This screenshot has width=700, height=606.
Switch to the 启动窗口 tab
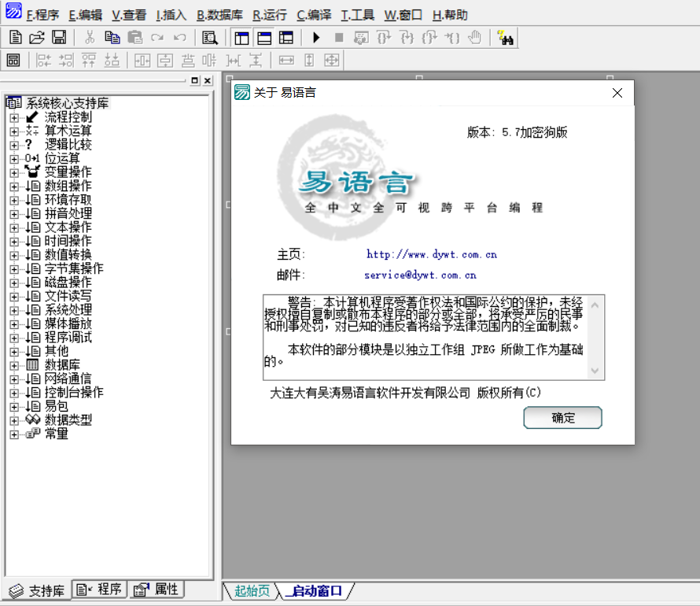(x=316, y=591)
